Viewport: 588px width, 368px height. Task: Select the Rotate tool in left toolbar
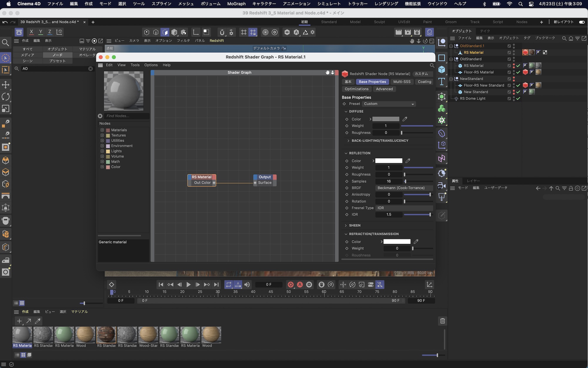coord(6,97)
